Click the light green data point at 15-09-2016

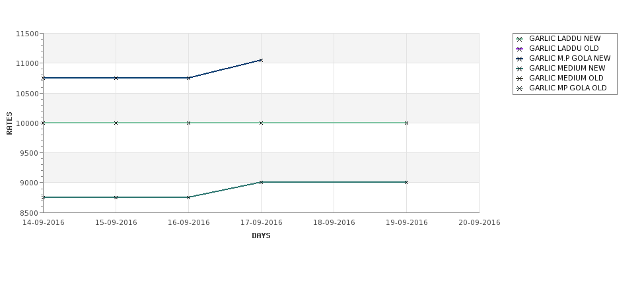coord(116,123)
